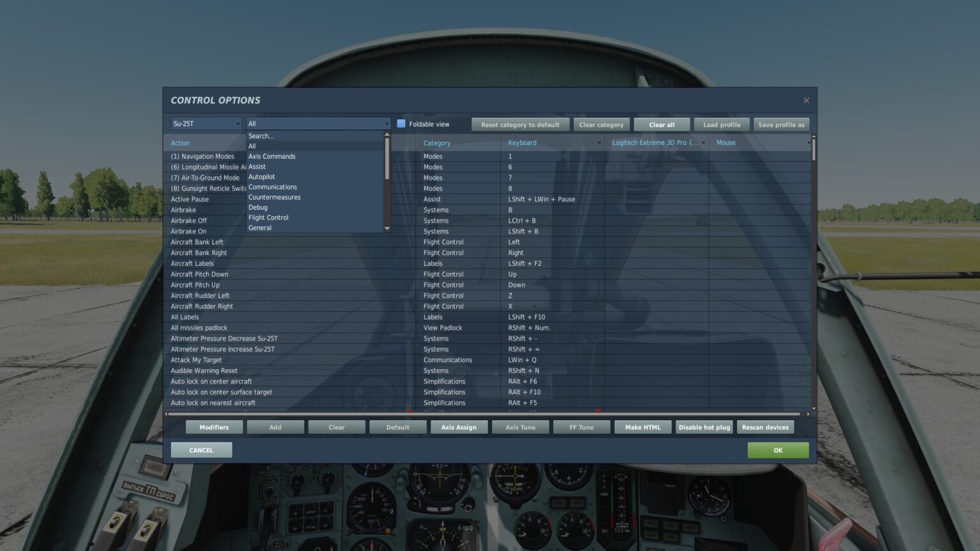Viewport: 980px width, 551px height.
Task: Clear all key bindings
Action: (661, 124)
